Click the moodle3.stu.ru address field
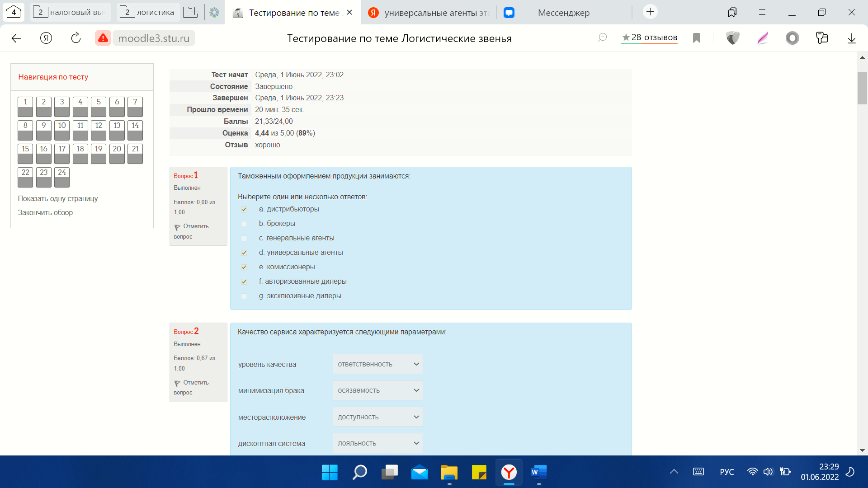Viewport: 868px width, 488px height. 154,38
